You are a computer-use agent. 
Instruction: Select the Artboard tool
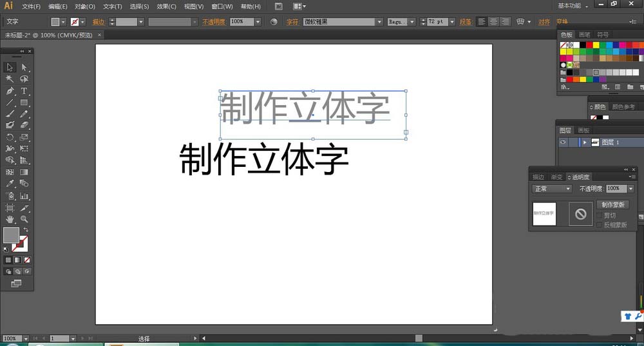pyautogui.click(x=10, y=208)
